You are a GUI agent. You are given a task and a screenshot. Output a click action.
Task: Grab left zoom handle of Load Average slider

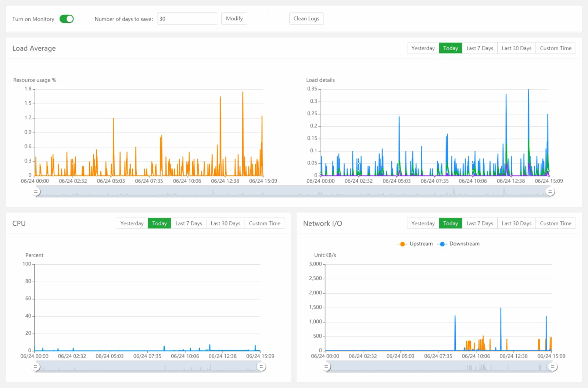coord(36,191)
